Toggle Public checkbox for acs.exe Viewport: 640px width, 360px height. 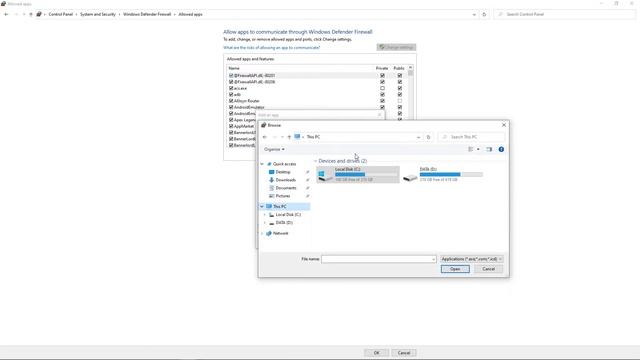400,88
